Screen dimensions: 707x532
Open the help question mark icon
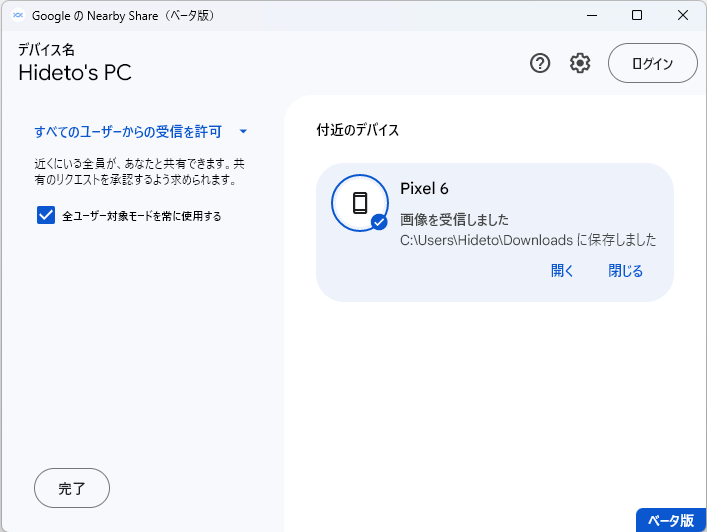[x=540, y=63]
